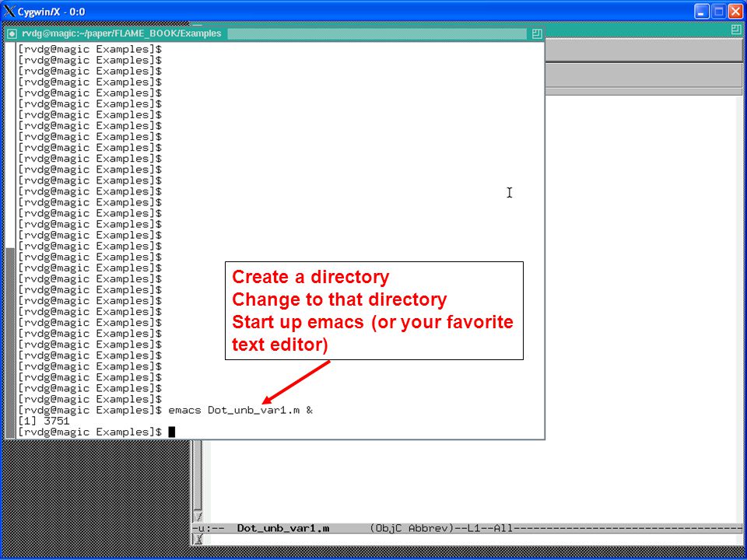This screenshot has width=747, height=560.
Task: Click the -u:-- status in the mode line
Action: point(209,528)
